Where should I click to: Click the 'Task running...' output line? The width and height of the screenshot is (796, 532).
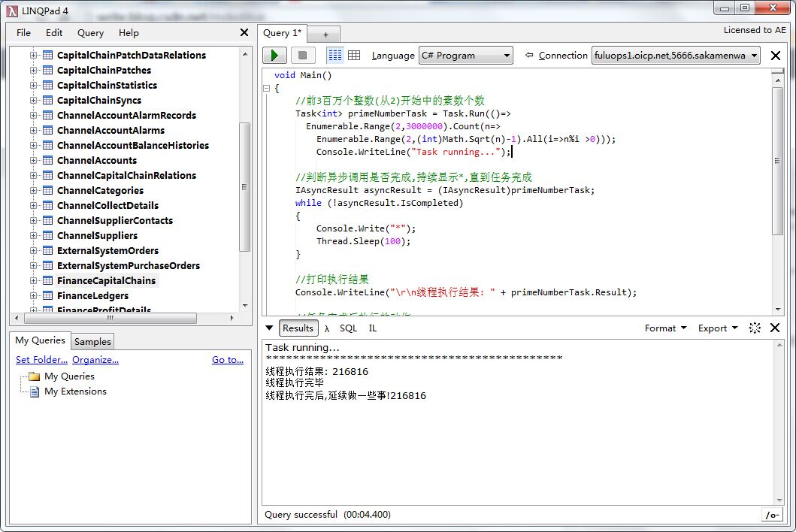(302, 348)
